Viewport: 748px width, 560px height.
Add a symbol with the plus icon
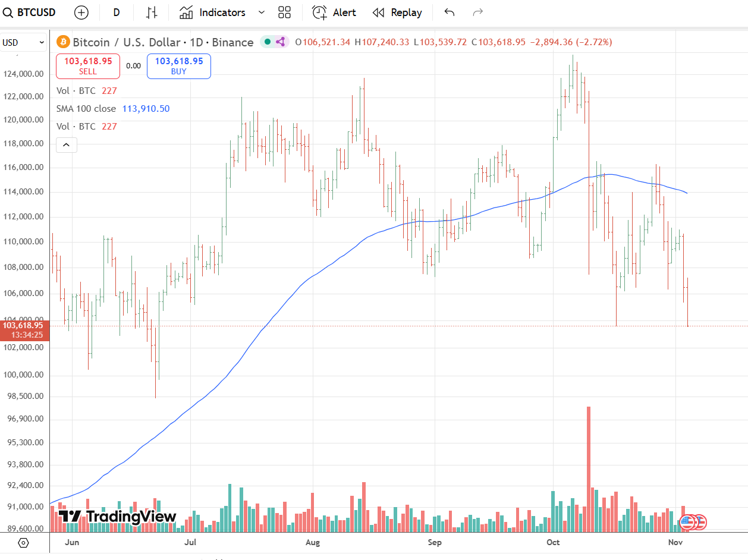(81, 12)
